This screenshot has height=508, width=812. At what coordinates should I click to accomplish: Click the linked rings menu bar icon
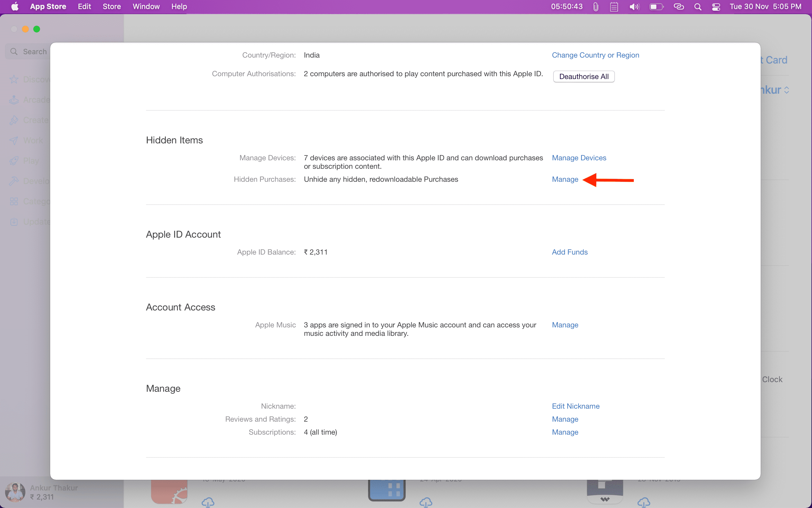click(678, 7)
